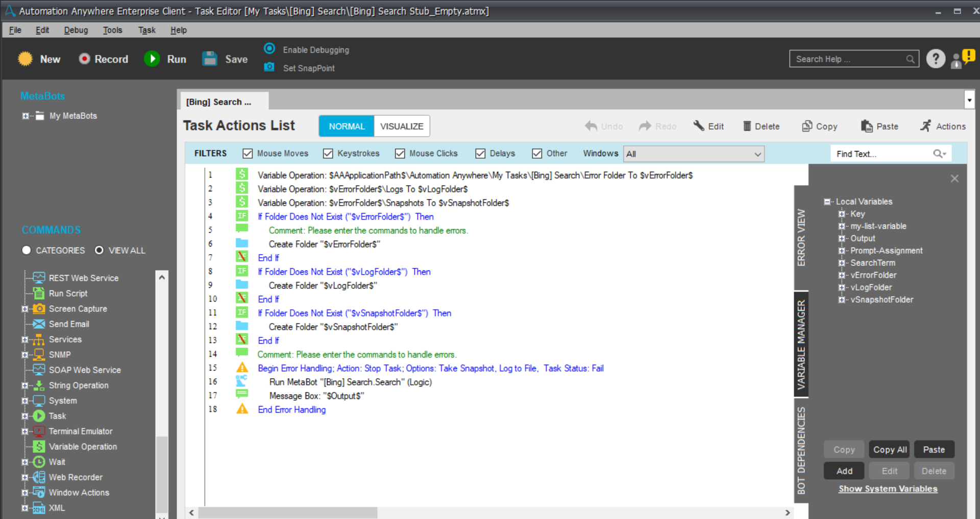
Task: Click the Copy All variables button
Action: (x=890, y=449)
